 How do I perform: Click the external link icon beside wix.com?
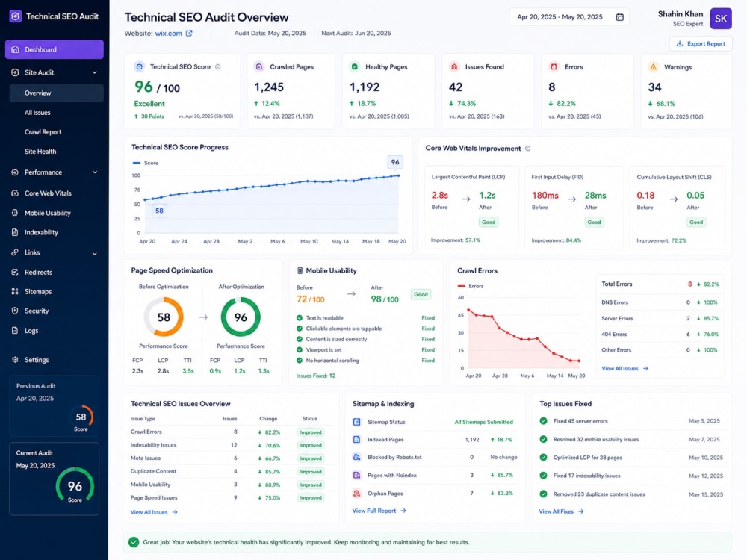pos(189,34)
